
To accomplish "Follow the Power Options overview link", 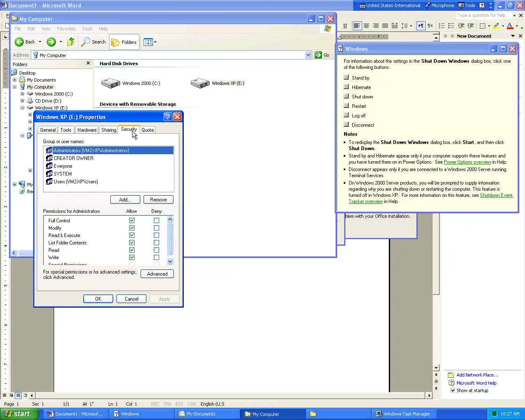I will point(467,162).
